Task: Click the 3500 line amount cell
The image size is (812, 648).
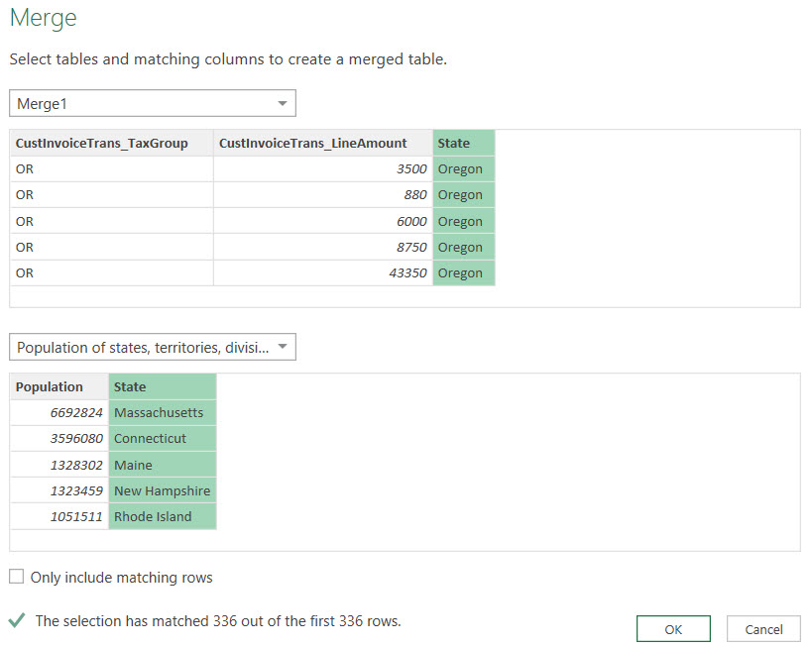Action: (x=322, y=169)
